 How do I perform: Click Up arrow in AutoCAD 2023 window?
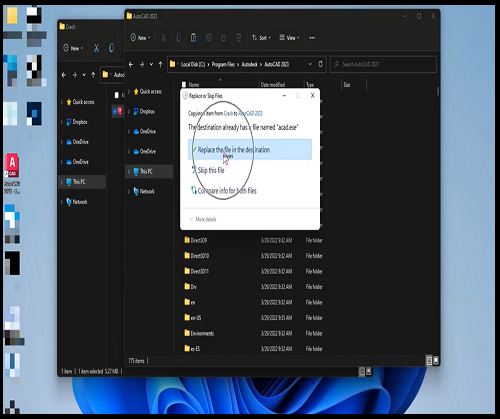pos(161,64)
